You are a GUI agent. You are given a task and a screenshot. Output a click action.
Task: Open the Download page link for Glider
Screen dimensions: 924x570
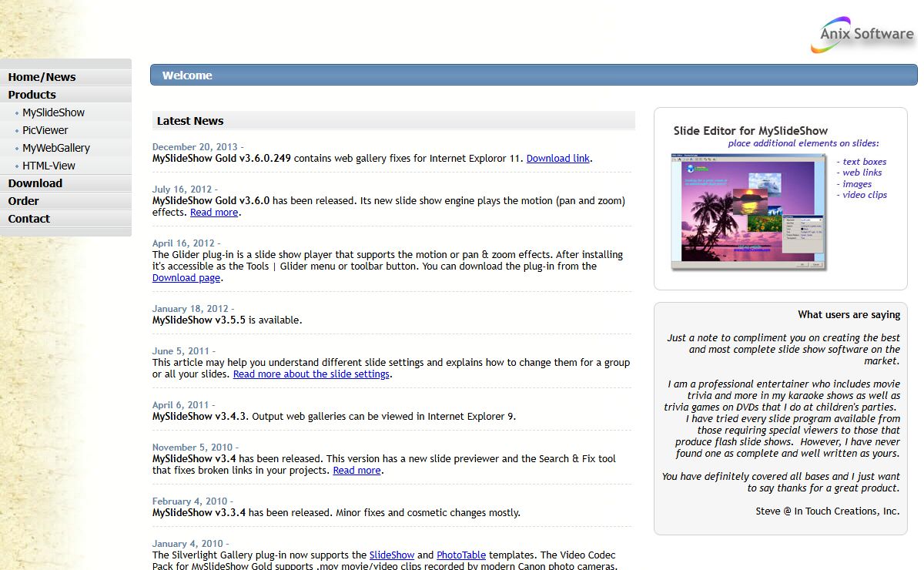[186, 277]
